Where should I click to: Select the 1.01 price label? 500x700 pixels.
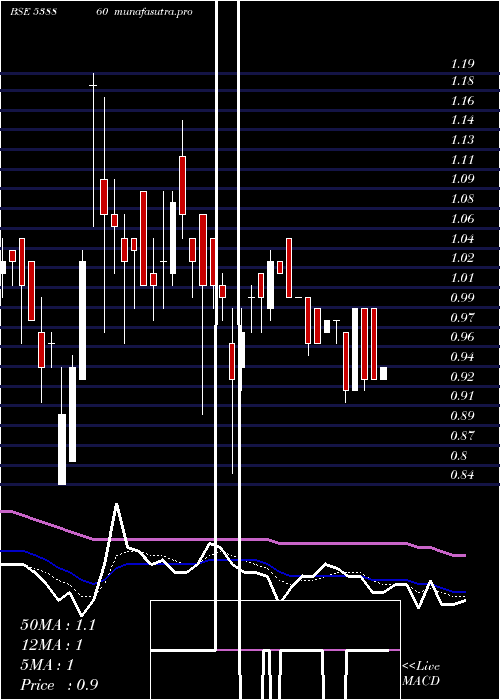point(462,277)
